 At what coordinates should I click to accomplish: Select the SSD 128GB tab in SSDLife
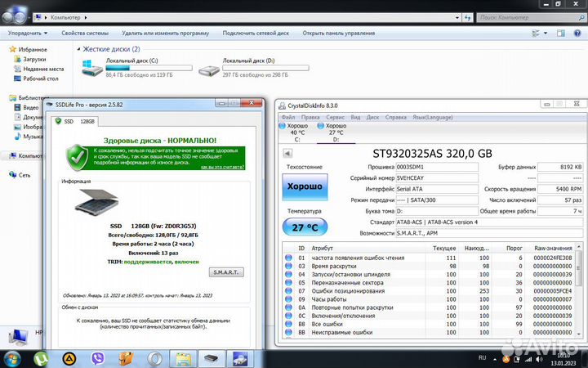[x=75, y=121]
